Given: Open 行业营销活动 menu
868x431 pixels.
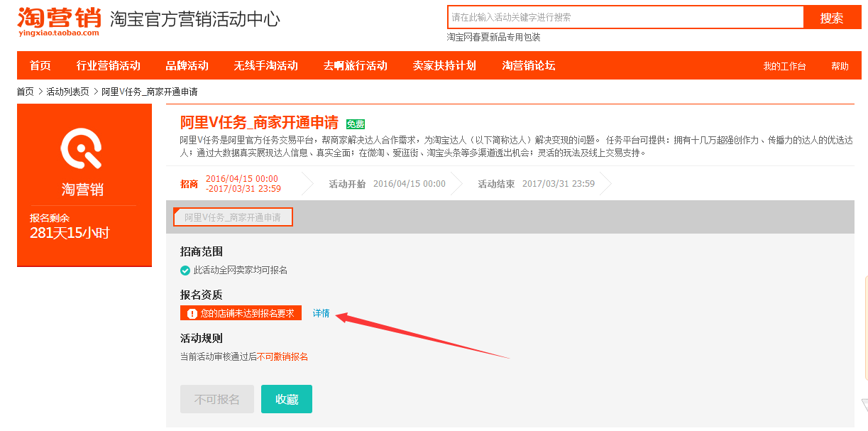Looking at the screenshot, I should (x=109, y=66).
